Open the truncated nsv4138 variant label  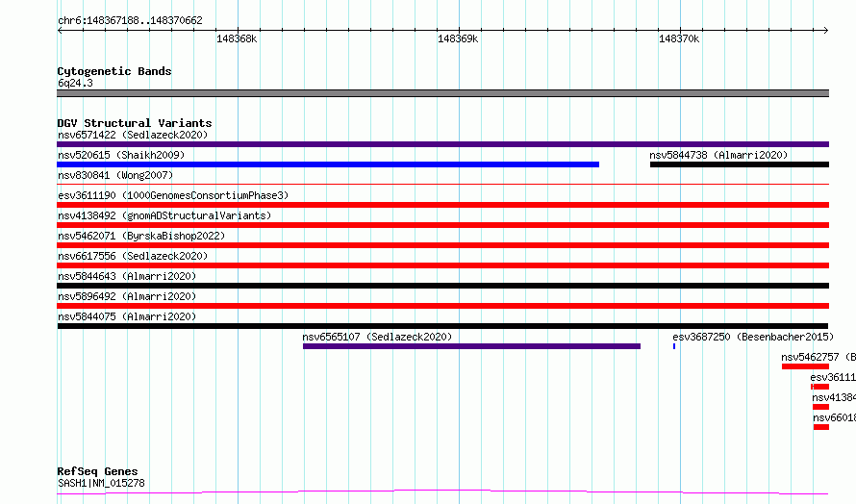click(834, 397)
